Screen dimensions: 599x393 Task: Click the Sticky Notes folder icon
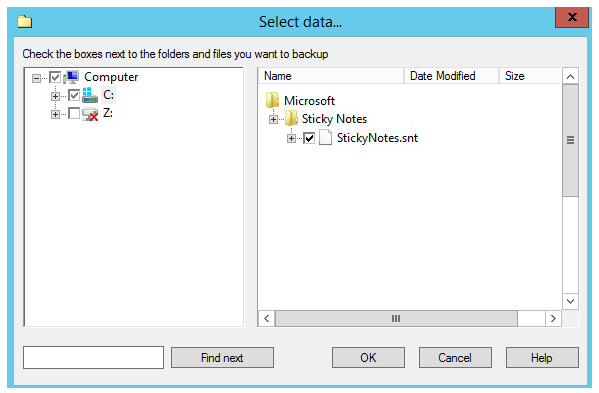[x=291, y=119]
